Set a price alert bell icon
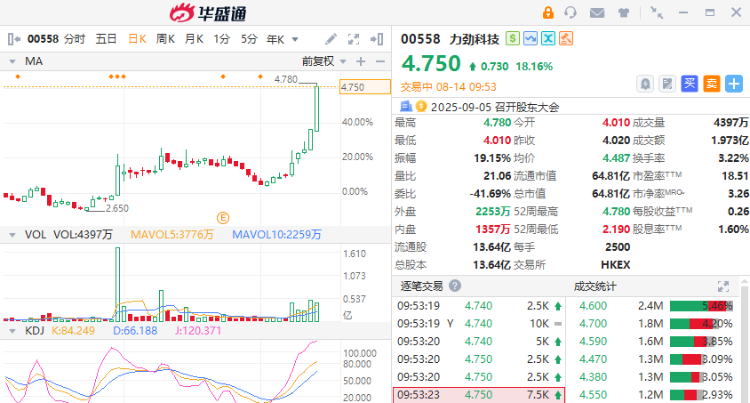This screenshot has width=750, height=403. [645, 84]
